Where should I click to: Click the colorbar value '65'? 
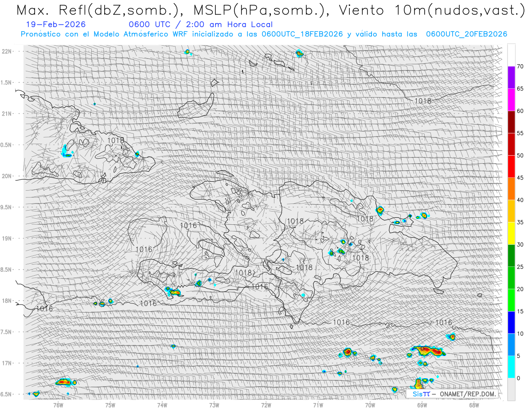(x=520, y=89)
